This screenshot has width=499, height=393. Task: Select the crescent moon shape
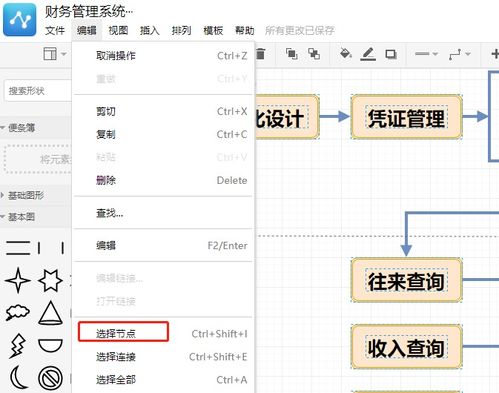18,377
